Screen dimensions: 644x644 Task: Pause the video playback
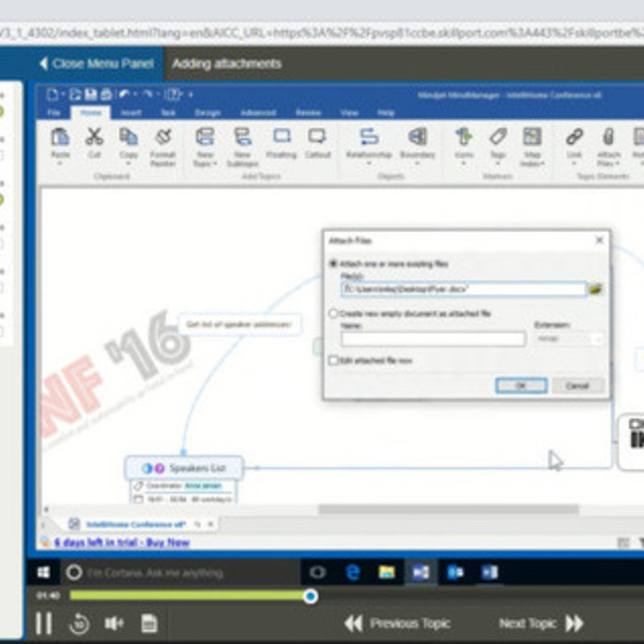click(x=43, y=623)
